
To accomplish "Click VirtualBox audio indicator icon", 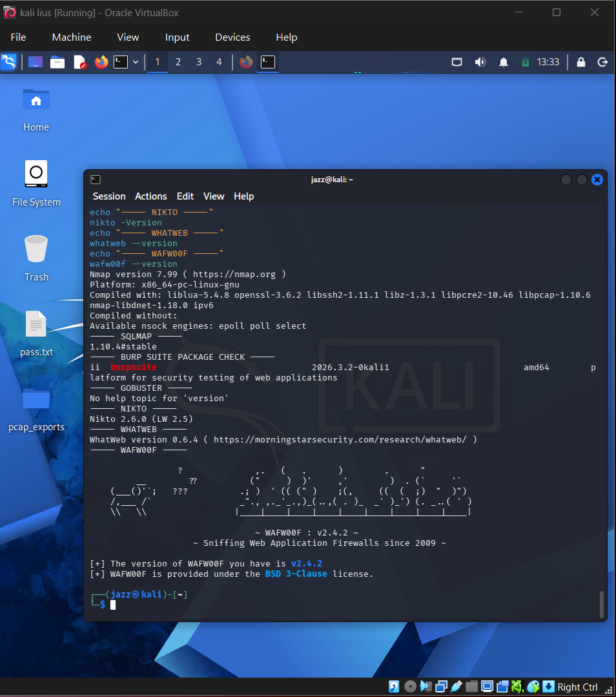I will 426,687.
